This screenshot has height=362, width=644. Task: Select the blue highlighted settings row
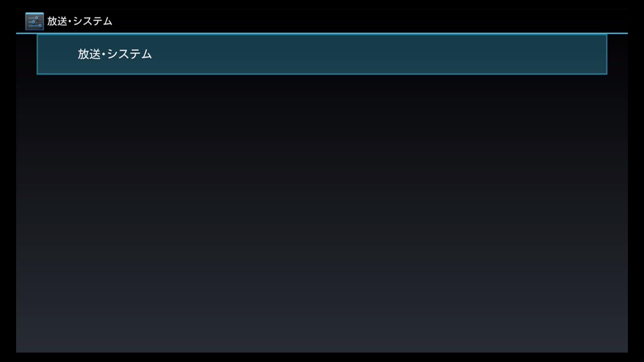pyautogui.click(x=322, y=54)
